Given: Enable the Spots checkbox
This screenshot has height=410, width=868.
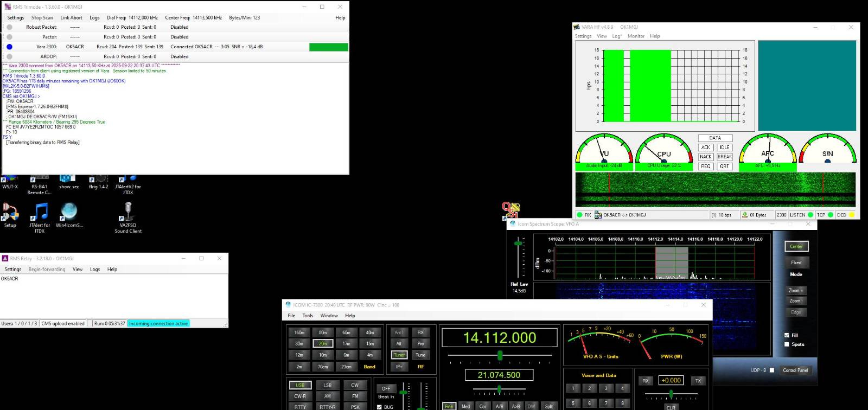Looking at the screenshot, I should [x=787, y=344].
